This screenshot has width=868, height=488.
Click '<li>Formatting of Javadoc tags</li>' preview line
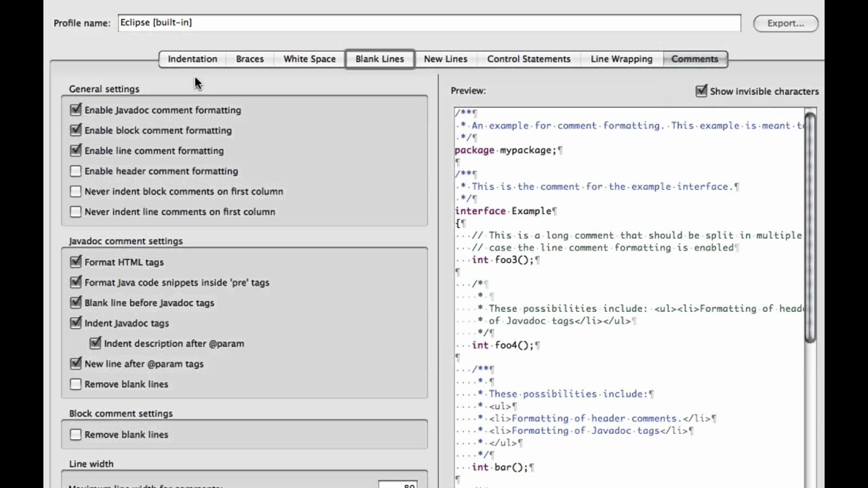(591, 430)
